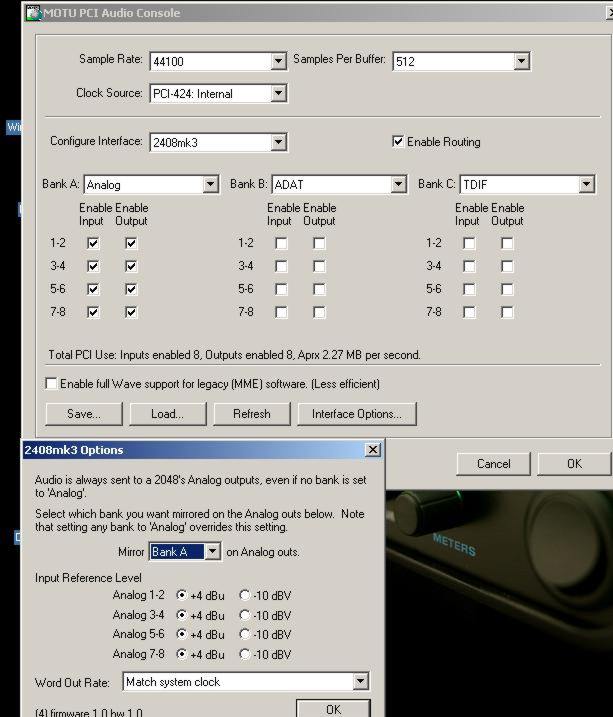Uncheck Bank A input 1-2 checkbox
The image size is (613, 717).
[x=93, y=243]
